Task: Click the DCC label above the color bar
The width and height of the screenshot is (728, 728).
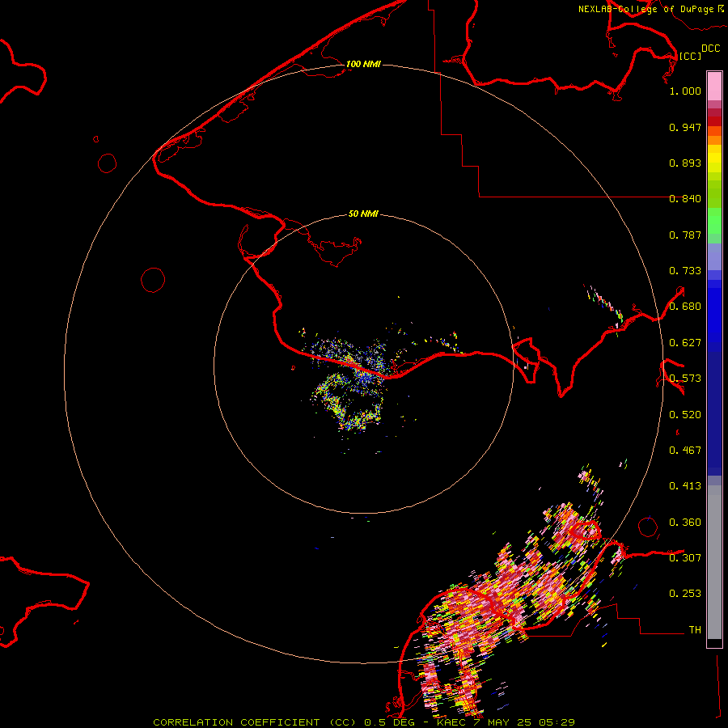Action: tap(710, 49)
